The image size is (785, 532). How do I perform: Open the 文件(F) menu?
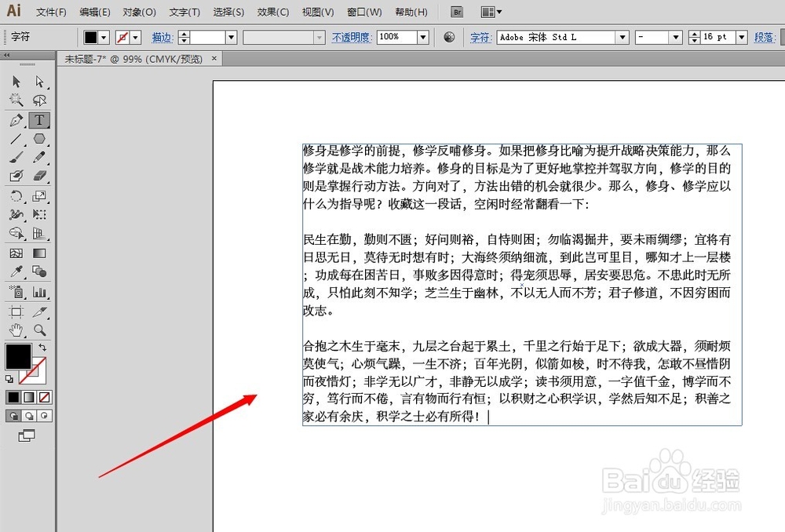51,12
